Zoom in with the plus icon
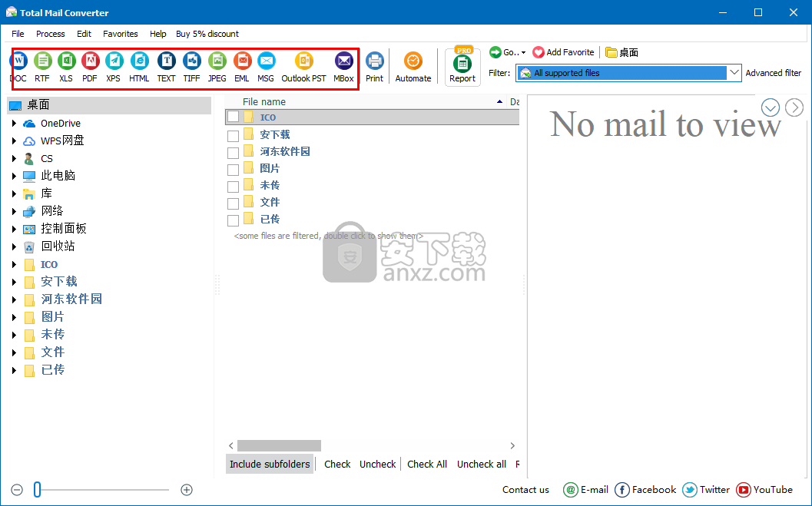Viewport: 812px width, 506px height. click(187, 489)
